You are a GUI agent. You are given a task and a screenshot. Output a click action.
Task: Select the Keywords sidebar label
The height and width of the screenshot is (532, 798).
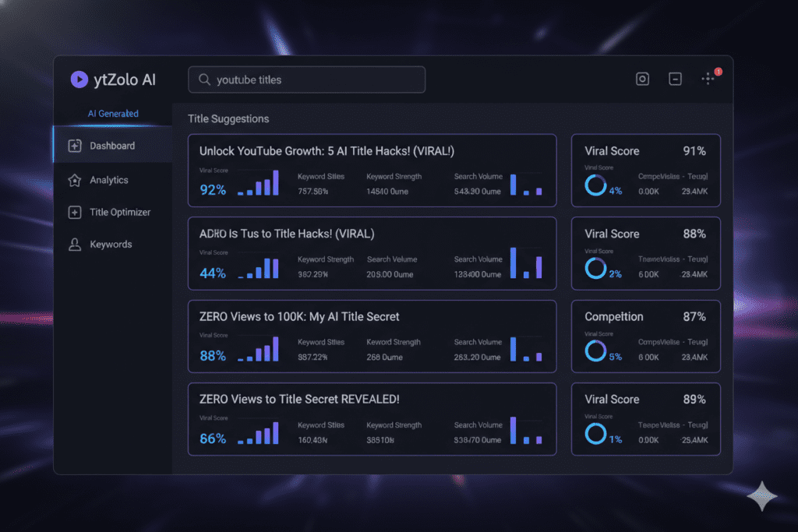click(x=111, y=245)
